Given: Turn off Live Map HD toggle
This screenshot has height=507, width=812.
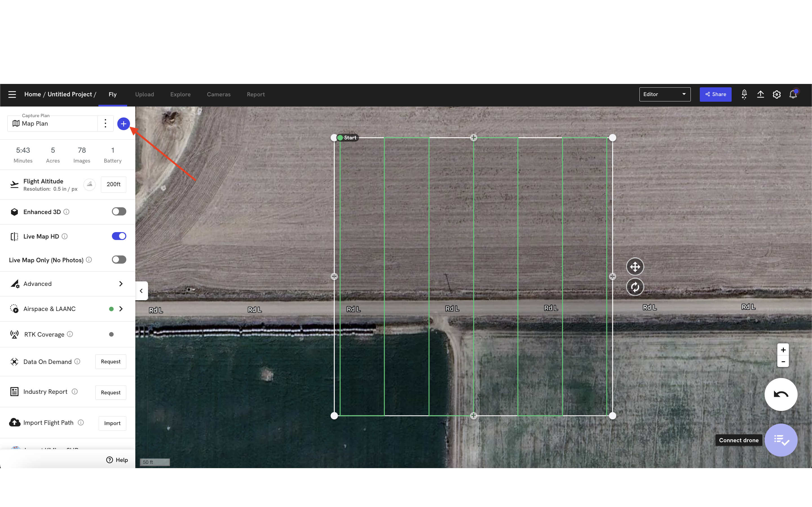Looking at the screenshot, I should point(119,236).
